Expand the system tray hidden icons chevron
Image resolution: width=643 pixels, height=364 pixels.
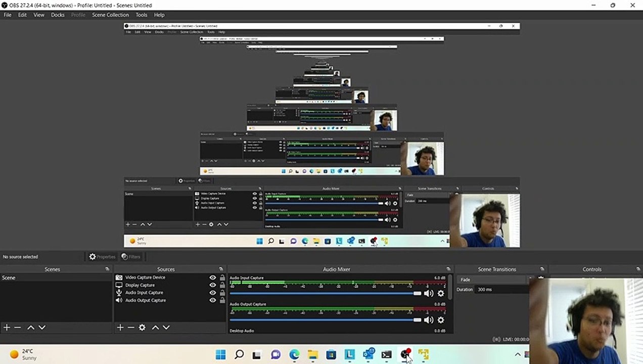coord(517,354)
